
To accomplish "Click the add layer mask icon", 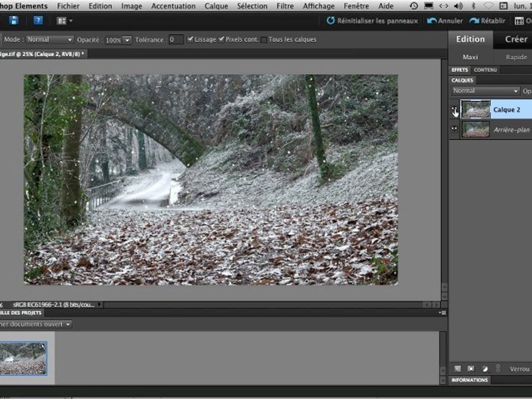I will [471, 369].
